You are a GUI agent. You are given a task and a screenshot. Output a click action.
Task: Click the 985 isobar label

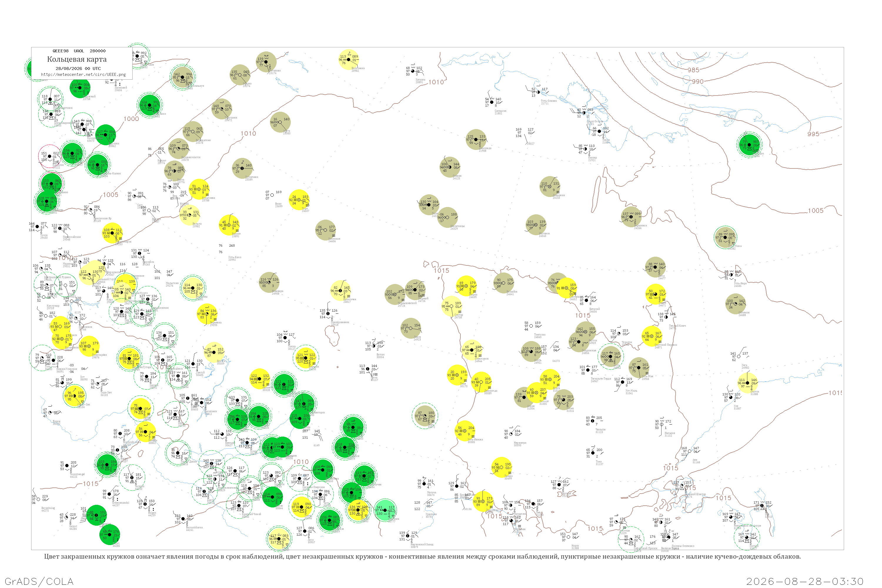coord(693,70)
